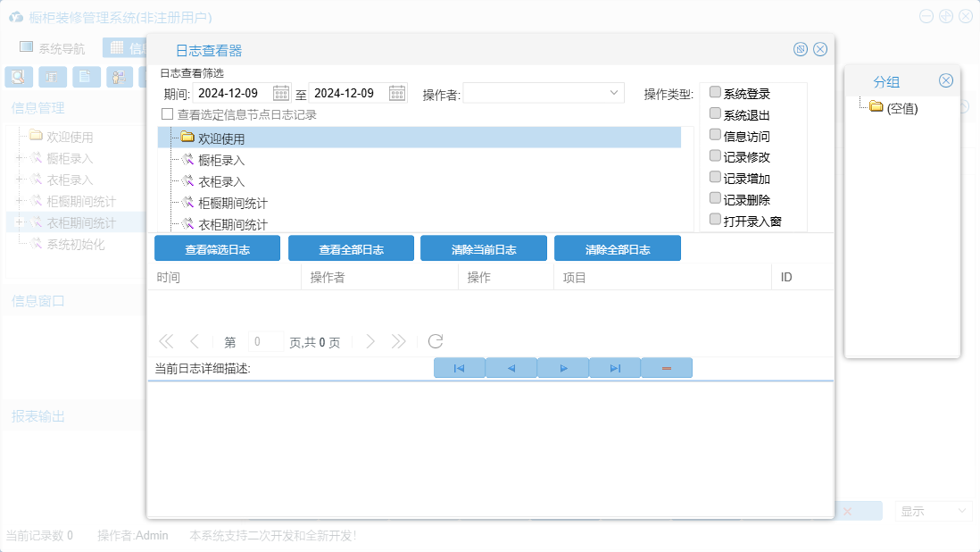Toggle the 记录删除 checkbox
Image resolution: width=980 pixels, height=552 pixels.
tap(715, 199)
